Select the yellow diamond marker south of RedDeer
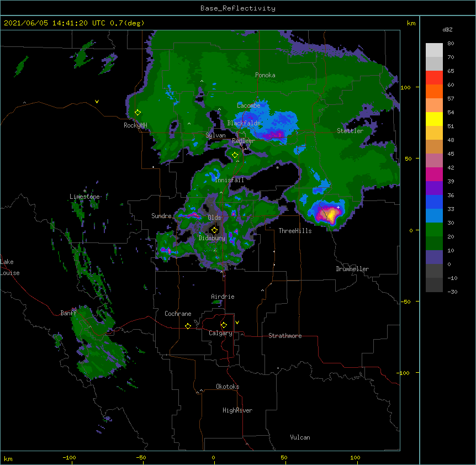The image size is (476, 465). [235, 155]
